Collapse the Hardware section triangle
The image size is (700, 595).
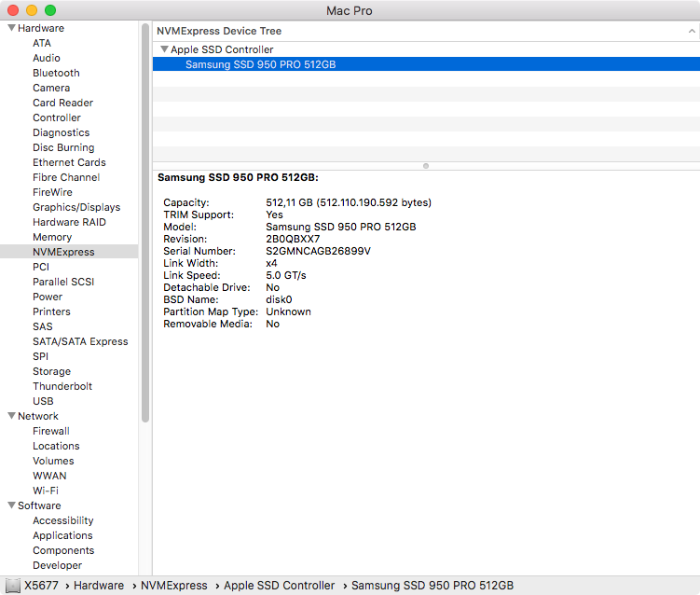click(x=11, y=28)
